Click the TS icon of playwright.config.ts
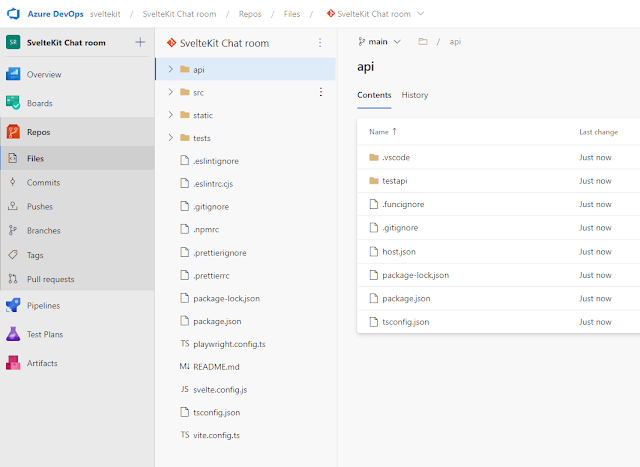640x467 pixels. coord(185,344)
